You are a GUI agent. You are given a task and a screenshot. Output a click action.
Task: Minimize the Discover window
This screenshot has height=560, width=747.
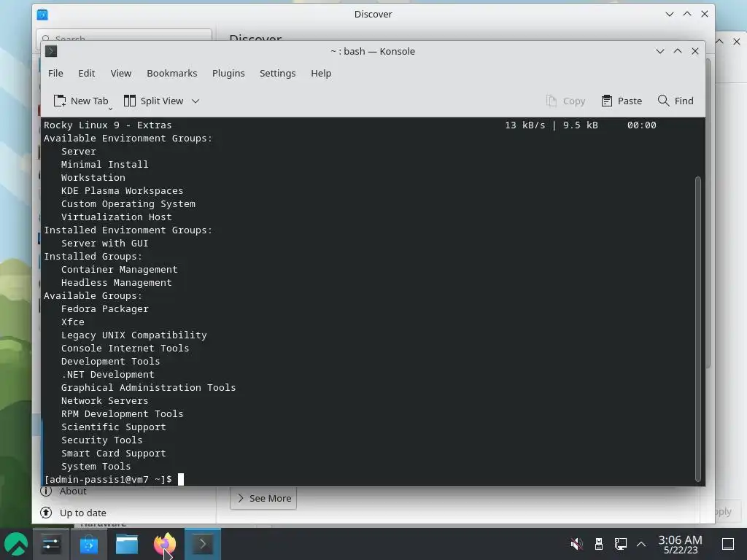point(670,15)
